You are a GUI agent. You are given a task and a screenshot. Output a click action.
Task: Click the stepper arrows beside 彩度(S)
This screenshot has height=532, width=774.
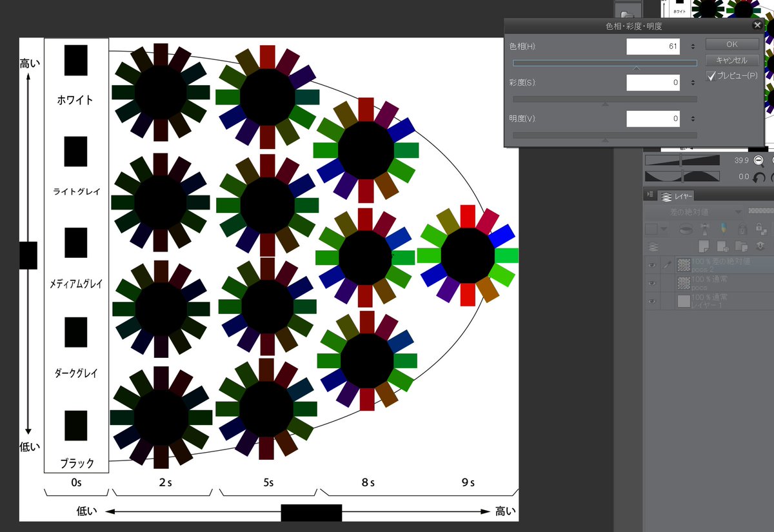pyautogui.click(x=692, y=83)
